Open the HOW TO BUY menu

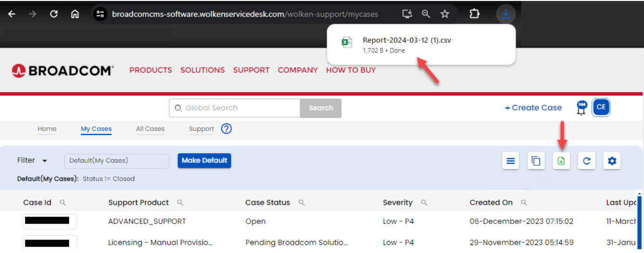click(351, 70)
